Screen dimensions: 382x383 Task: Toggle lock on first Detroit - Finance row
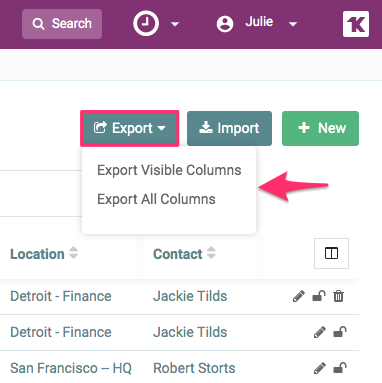click(319, 296)
